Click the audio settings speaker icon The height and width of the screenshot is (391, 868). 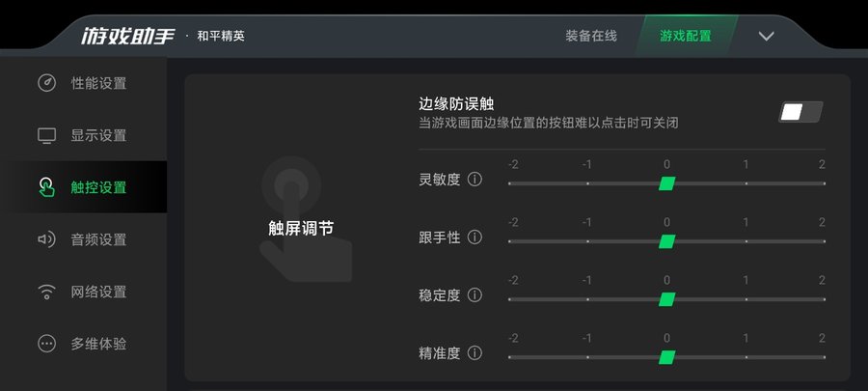tap(46, 239)
